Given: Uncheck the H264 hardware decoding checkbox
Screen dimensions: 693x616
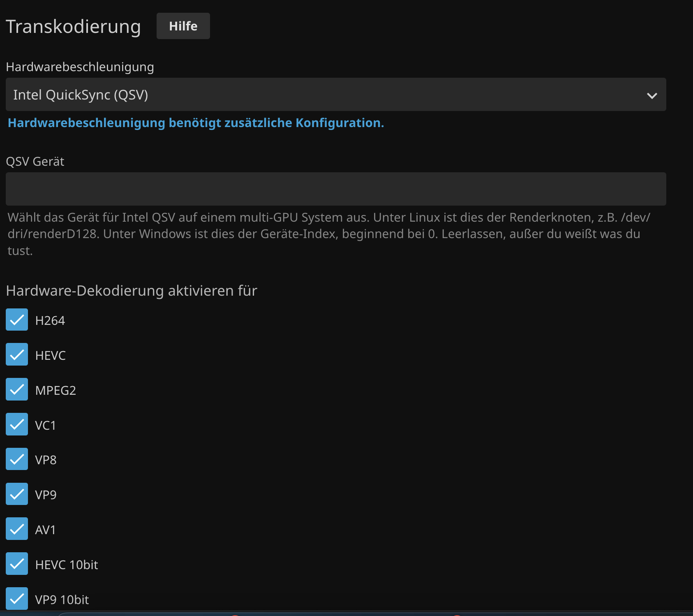Looking at the screenshot, I should [x=17, y=320].
